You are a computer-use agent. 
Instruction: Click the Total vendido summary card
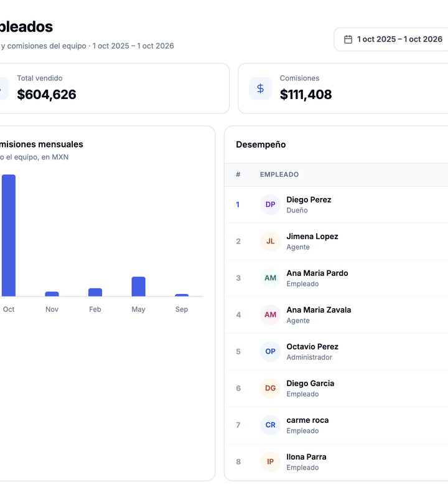(x=112, y=88)
